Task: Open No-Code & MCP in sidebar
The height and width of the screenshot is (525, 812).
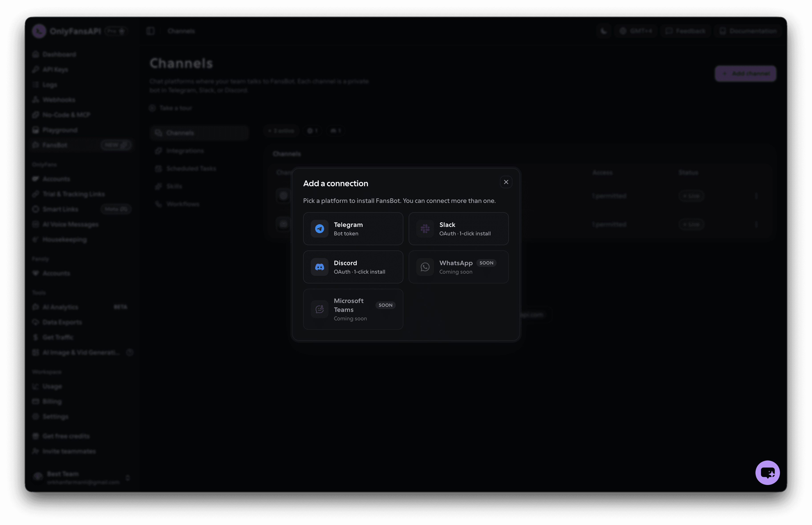Action: (x=82, y=115)
